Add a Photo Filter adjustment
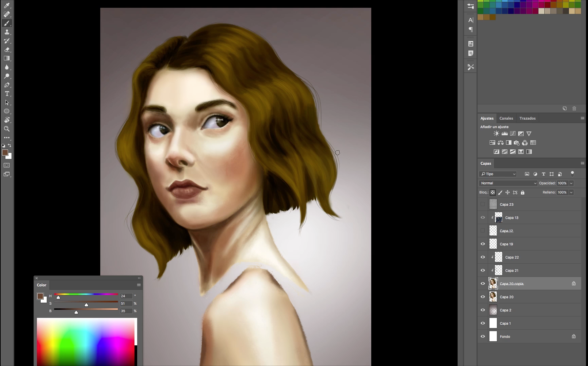588x366 pixels. pos(517,143)
